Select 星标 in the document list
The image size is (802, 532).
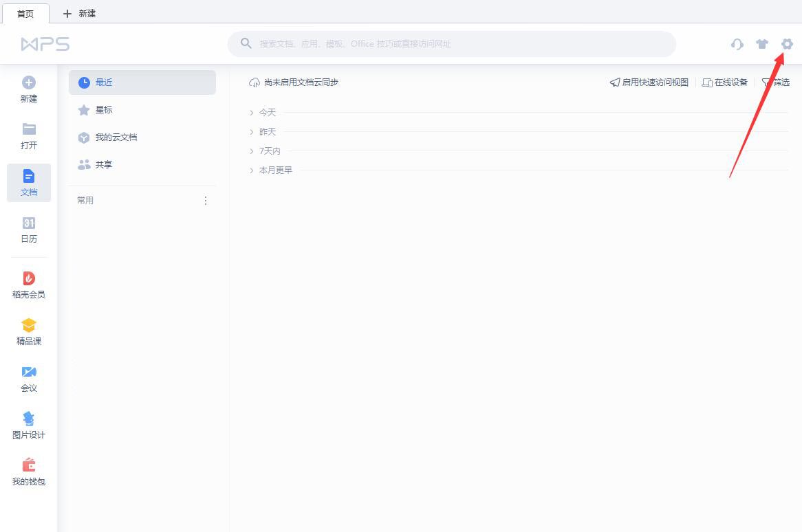[104, 110]
